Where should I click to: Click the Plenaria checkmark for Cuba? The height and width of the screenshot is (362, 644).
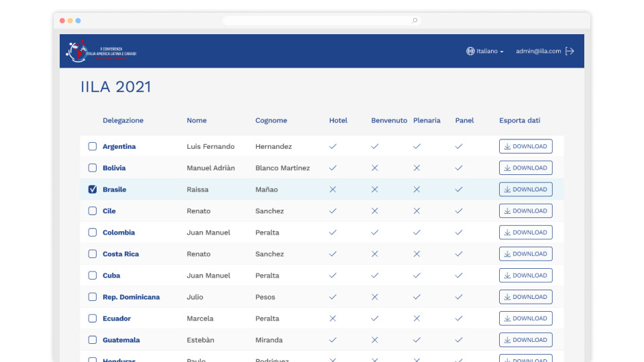(x=417, y=276)
